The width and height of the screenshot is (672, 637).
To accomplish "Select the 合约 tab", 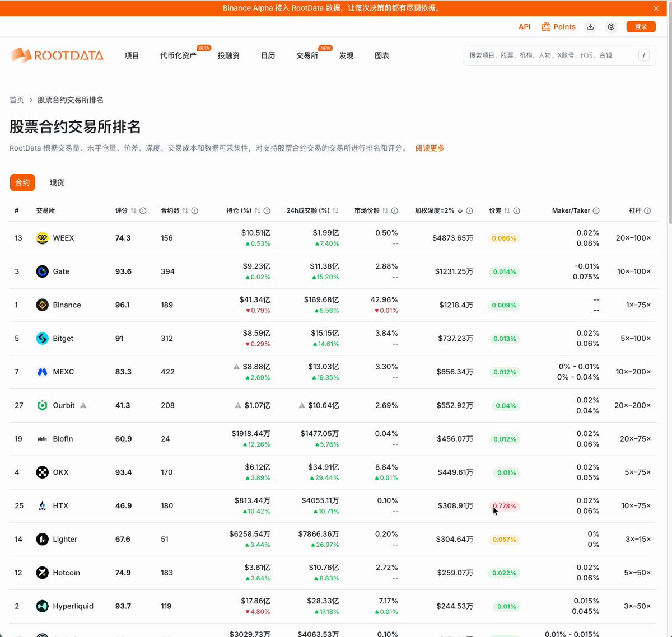I will click(x=22, y=182).
